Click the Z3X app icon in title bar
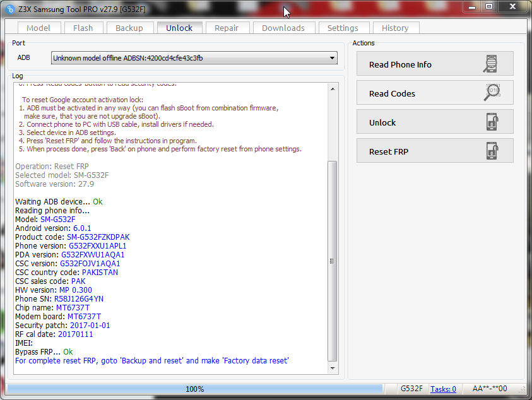 (11, 9)
